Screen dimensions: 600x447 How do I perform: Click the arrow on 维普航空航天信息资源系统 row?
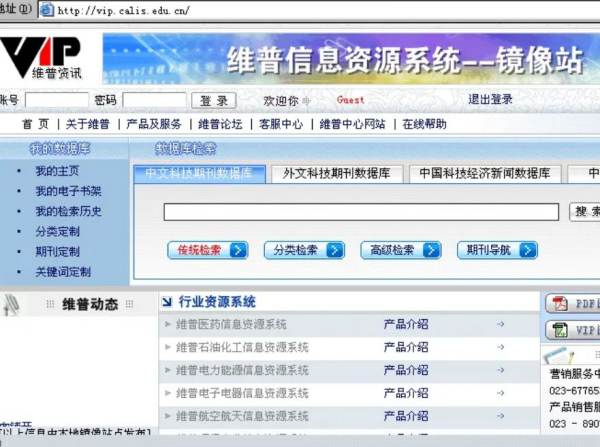[x=500, y=416]
